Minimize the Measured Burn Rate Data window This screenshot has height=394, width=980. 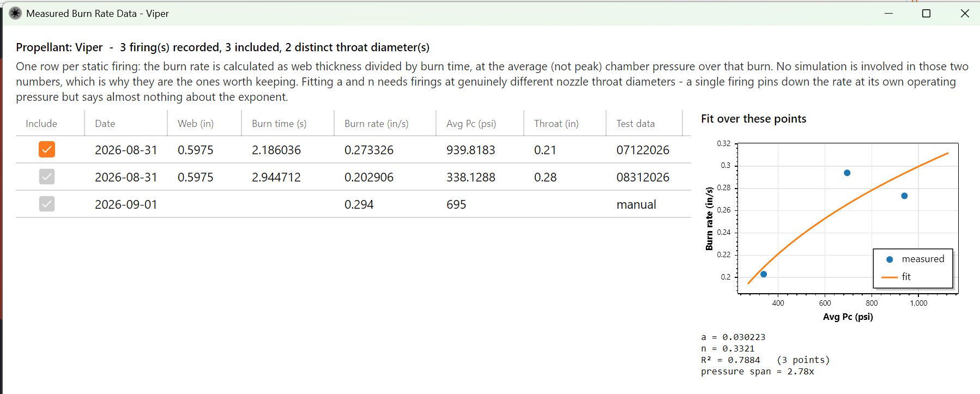(x=888, y=13)
